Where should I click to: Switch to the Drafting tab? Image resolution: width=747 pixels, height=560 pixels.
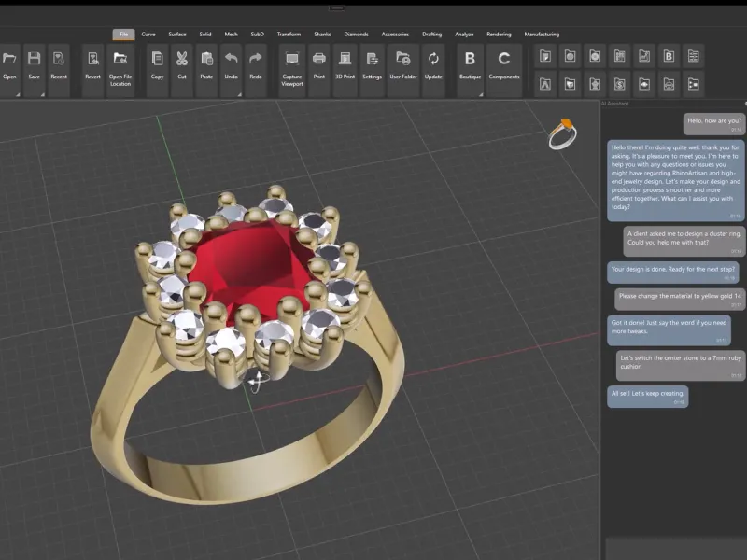click(x=432, y=35)
